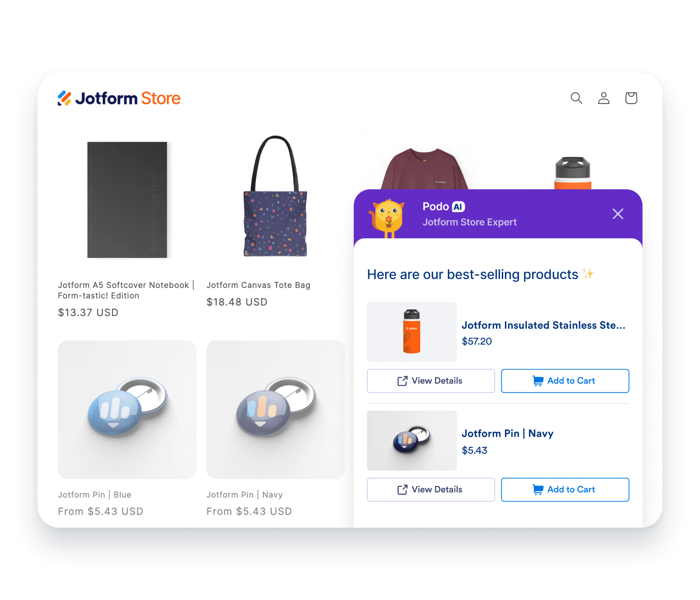The image size is (700, 600).
Task: Open the Jotform Pin | Navy title link
Action: click(245, 495)
